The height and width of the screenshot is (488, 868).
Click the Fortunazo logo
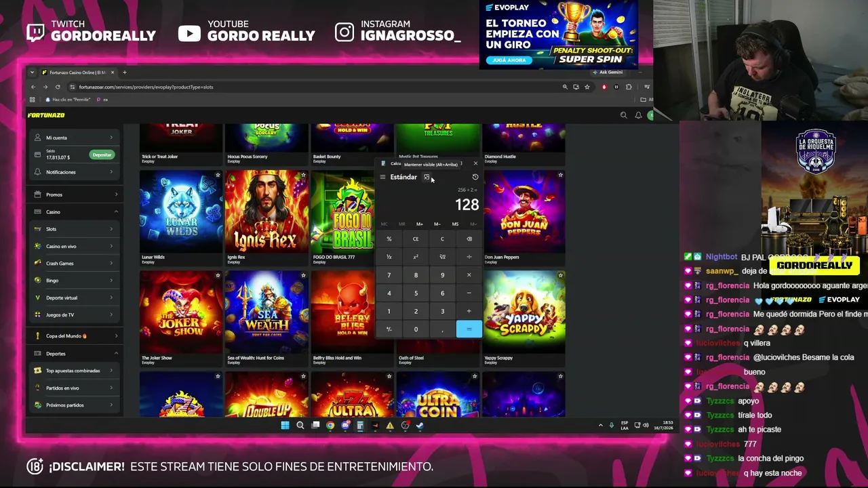[x=46, y=115]
